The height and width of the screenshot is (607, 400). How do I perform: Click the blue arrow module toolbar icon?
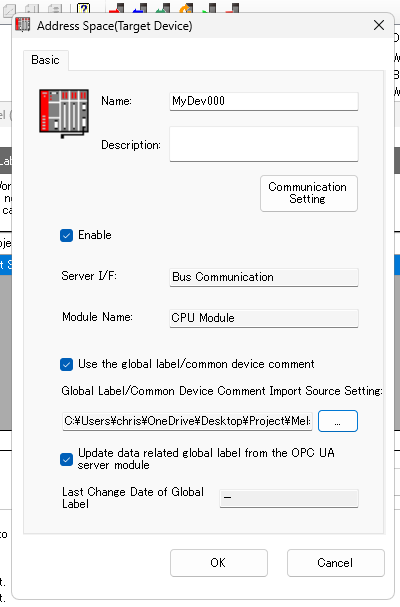click(x=140, y=8)
